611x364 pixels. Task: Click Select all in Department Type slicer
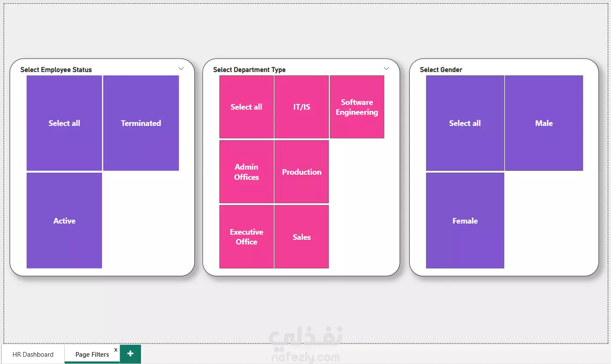246,107
